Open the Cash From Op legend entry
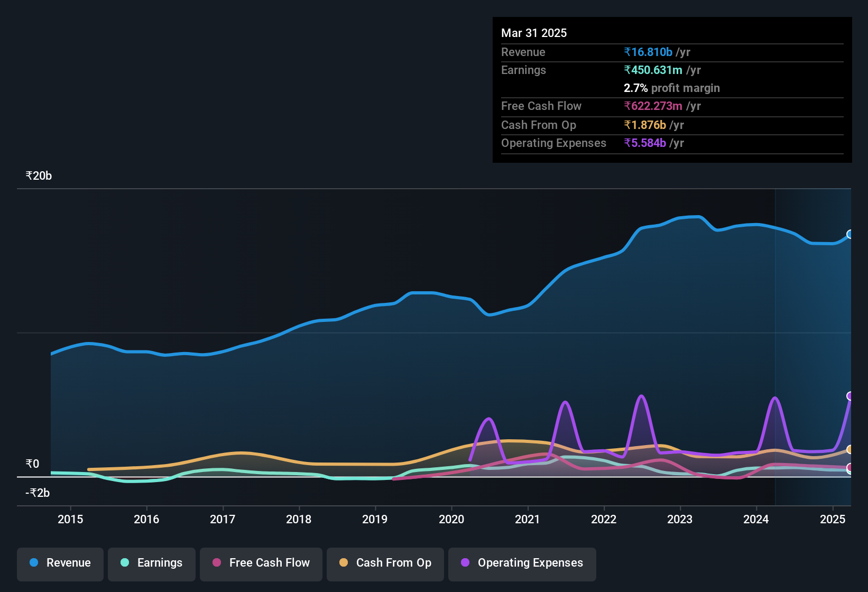868x592 pixels. [385, 563]
